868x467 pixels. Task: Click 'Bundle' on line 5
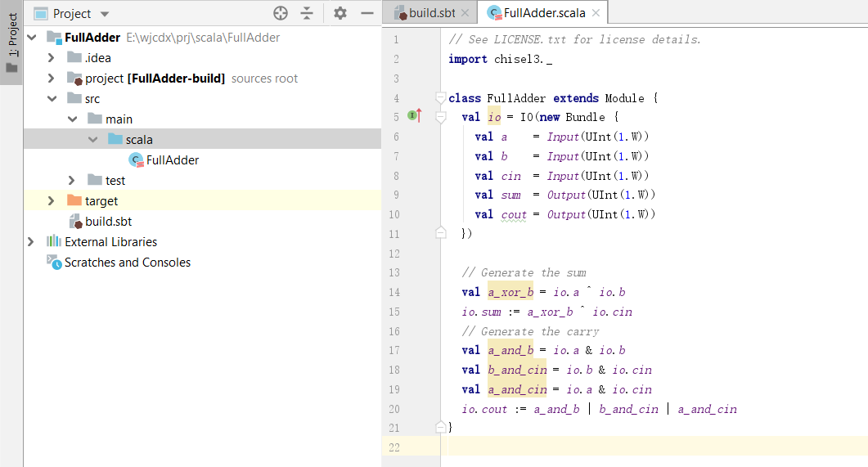click(585, 117)
